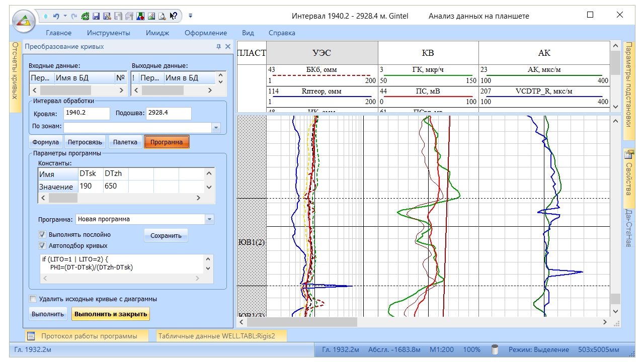
Task: Click the green refresh icon
Action: (x=86, y=16)
